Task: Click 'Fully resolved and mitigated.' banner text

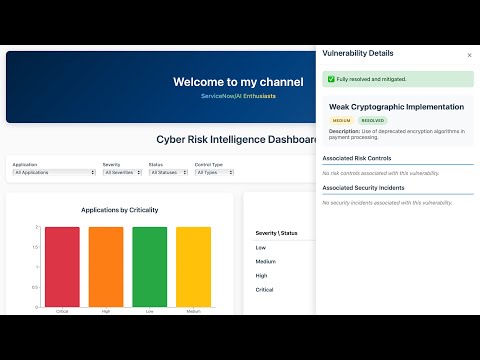Action: click(x=371, y=79)
